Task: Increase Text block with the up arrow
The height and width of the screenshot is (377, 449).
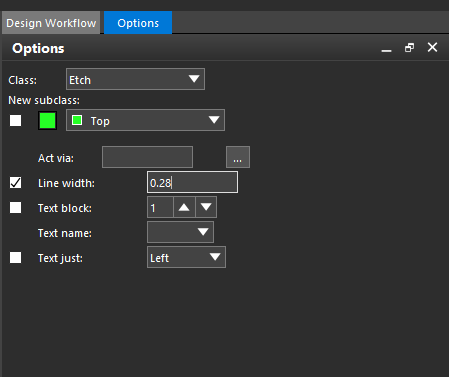Action: (x=184, y=207)
